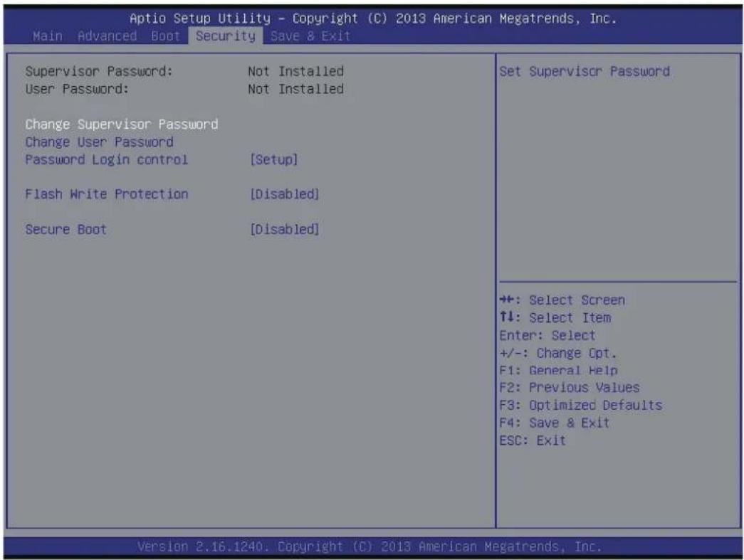Select the Password Login control option
The height and width of the screenshot is (560, 744).
pos(107,159)
